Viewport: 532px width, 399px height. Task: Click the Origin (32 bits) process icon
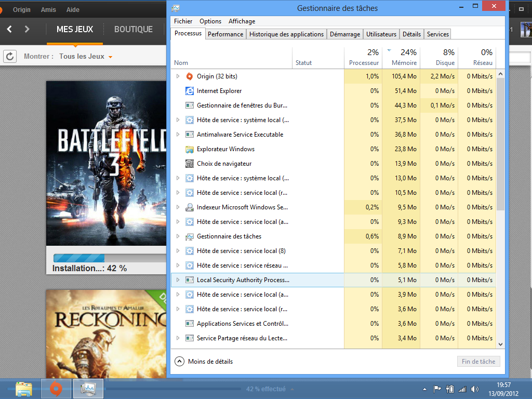[189, 76]
